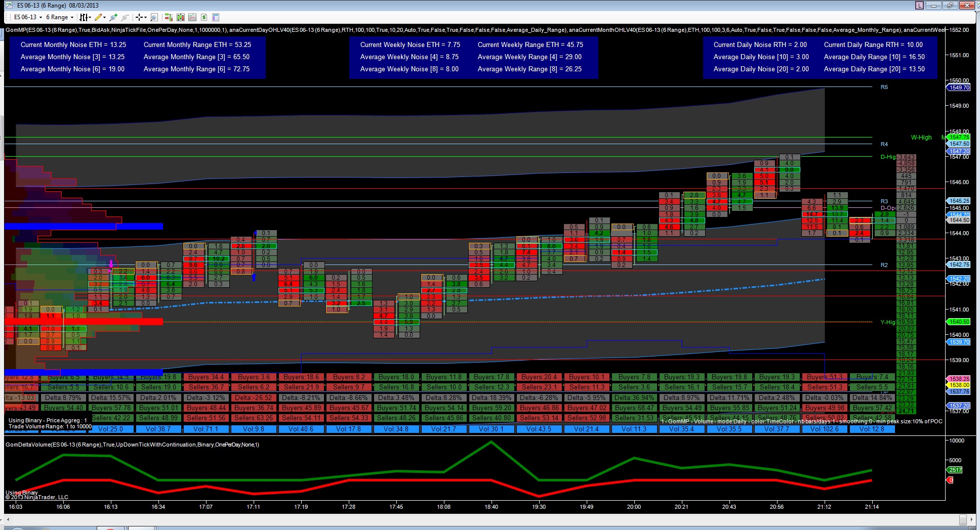The height and width of the screenshot is (530, 980).
Task: Click the 1540.50 Y-High price marker
Action: (x=958, y=322)
